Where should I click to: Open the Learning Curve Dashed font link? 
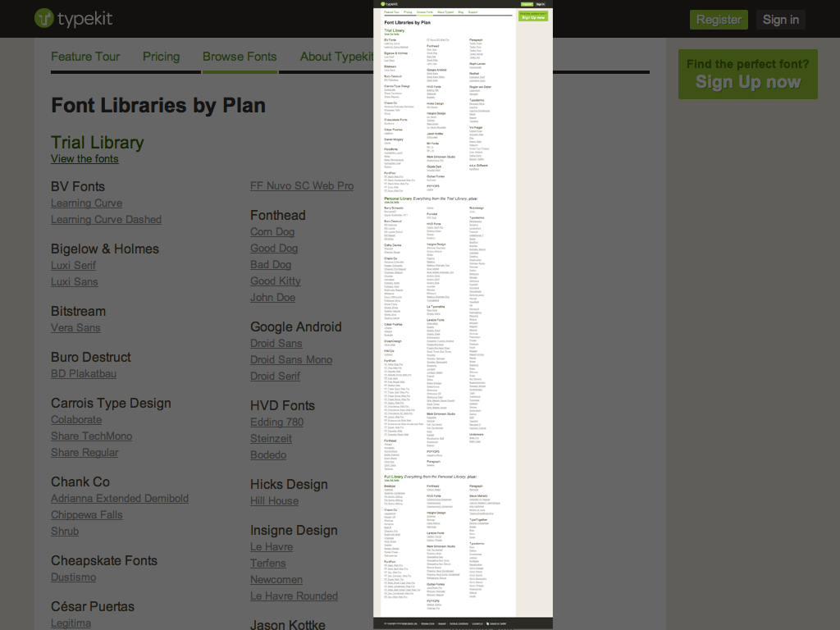[106, 219]
